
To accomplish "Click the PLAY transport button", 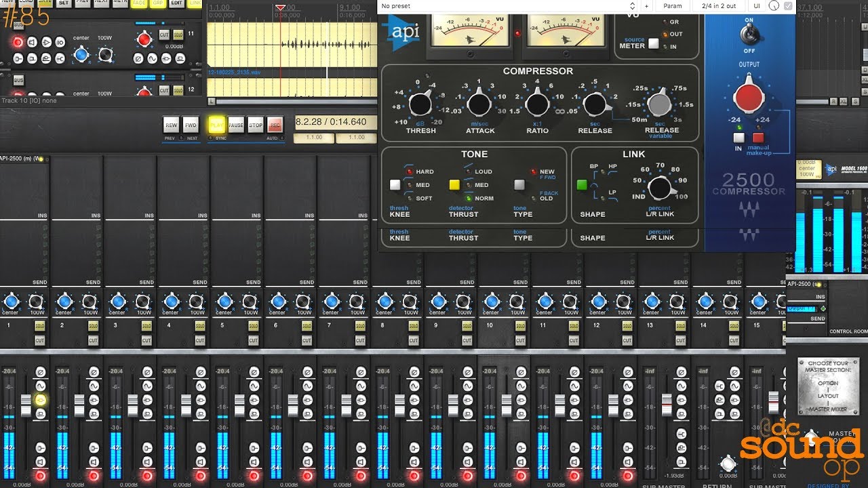I will (x=216, y=125).
